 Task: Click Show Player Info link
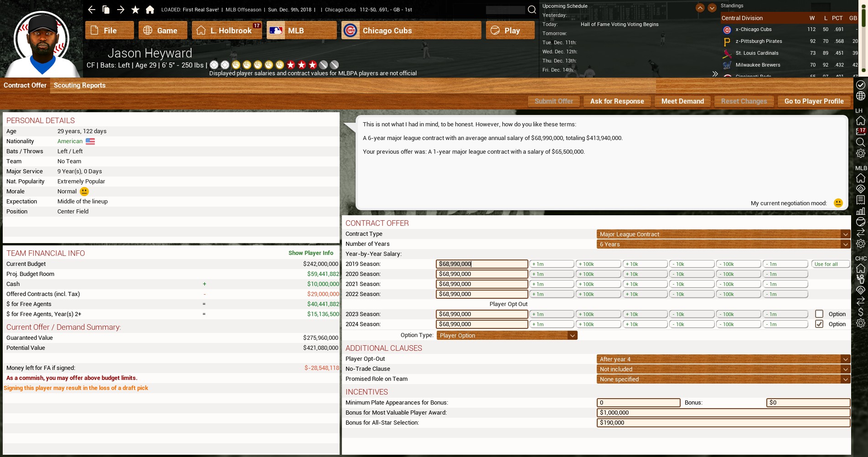coord(311,253)
